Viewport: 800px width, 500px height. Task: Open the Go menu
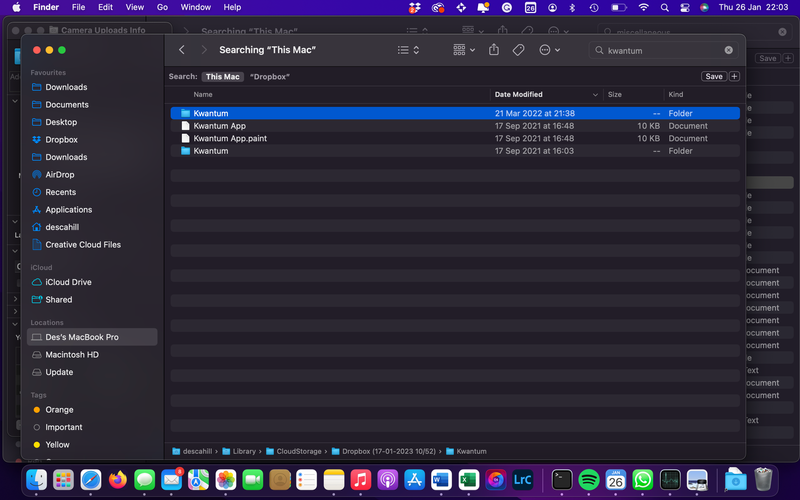click(x=162, y=7)
